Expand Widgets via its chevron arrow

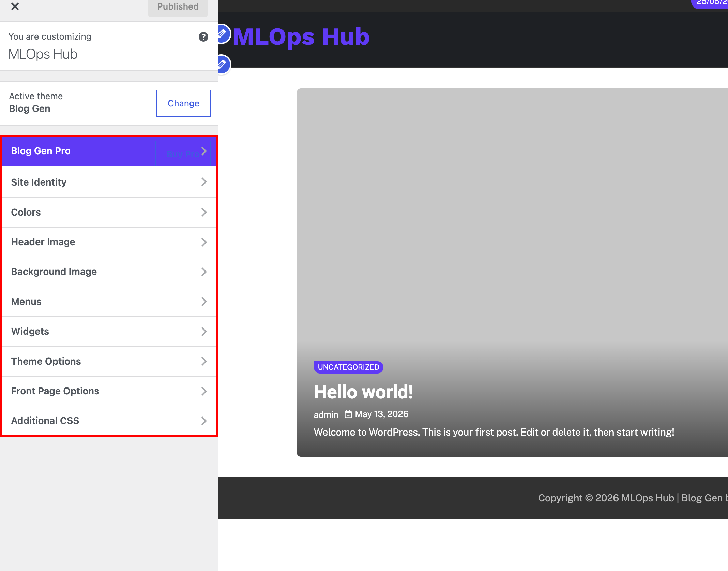coord(204,332)
